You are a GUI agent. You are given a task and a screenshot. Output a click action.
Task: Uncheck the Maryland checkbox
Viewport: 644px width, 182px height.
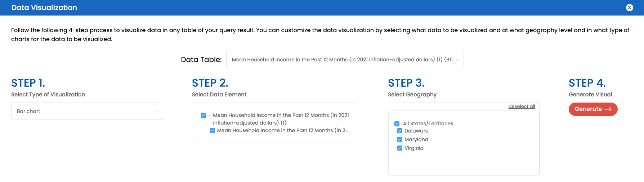coord(400,139)
